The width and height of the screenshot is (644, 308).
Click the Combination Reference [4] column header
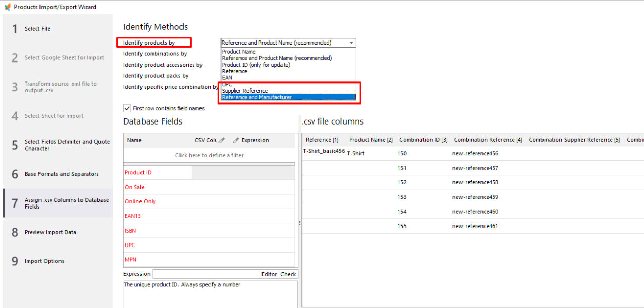coord(488,140)
